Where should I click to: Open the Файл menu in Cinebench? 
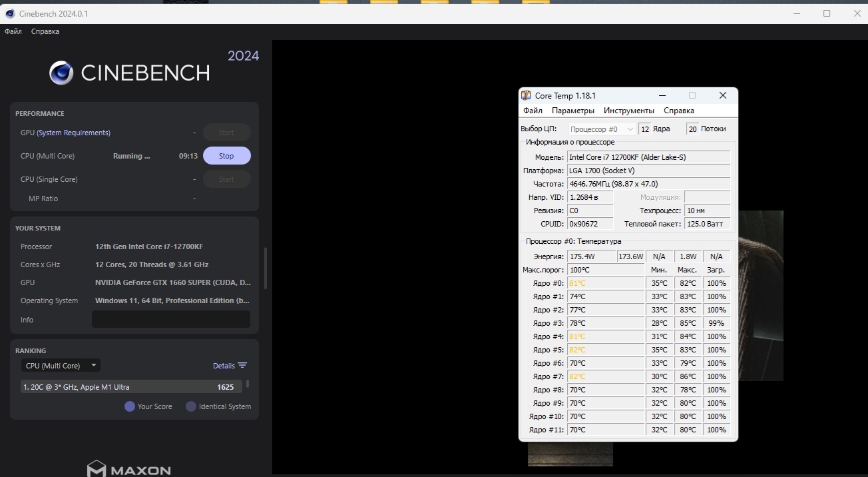13,31
